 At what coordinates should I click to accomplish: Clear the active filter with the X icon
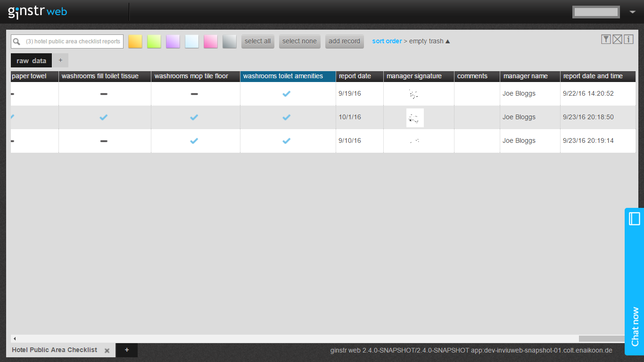[x=617, y=39]
